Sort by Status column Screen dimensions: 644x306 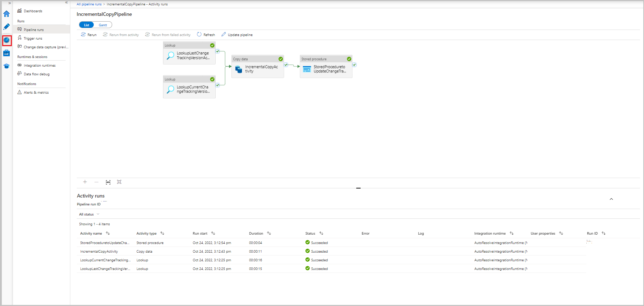(x=321, y=233)
